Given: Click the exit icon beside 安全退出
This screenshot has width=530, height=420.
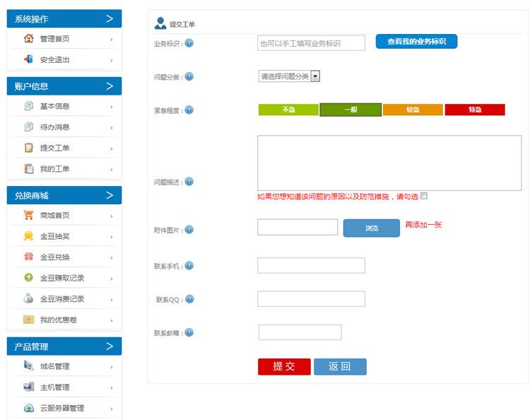Looking at the screenshot, I should tap(29, 59).
